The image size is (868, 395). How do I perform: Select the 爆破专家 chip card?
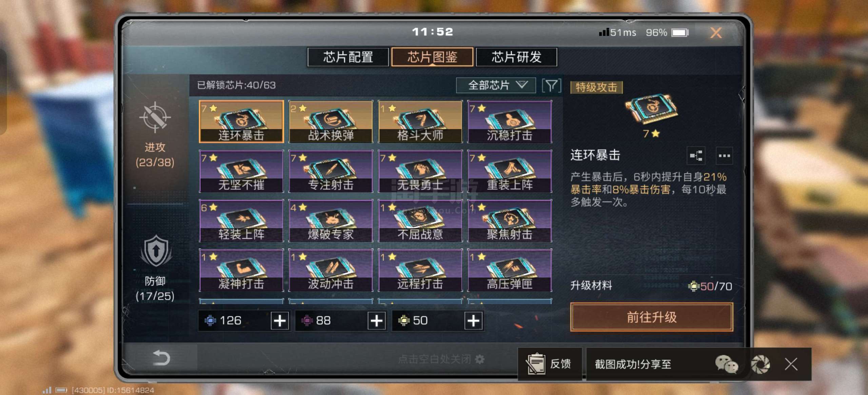coord(331,221)
